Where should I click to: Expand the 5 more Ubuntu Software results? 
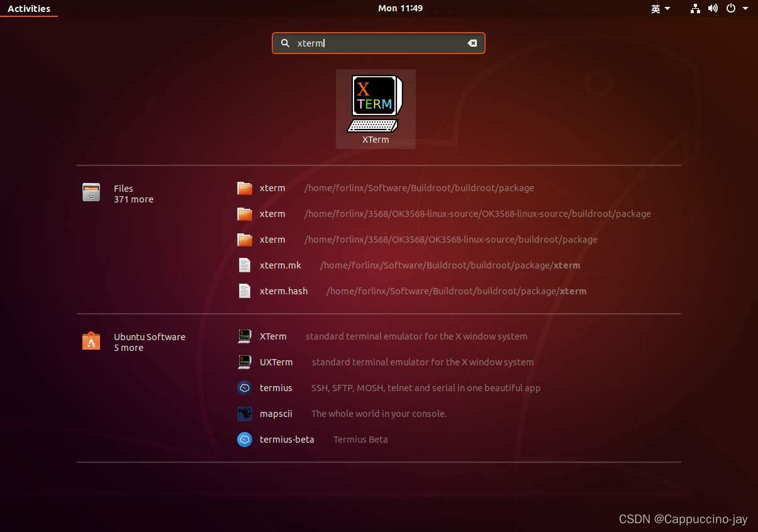[x=128, y=348]
